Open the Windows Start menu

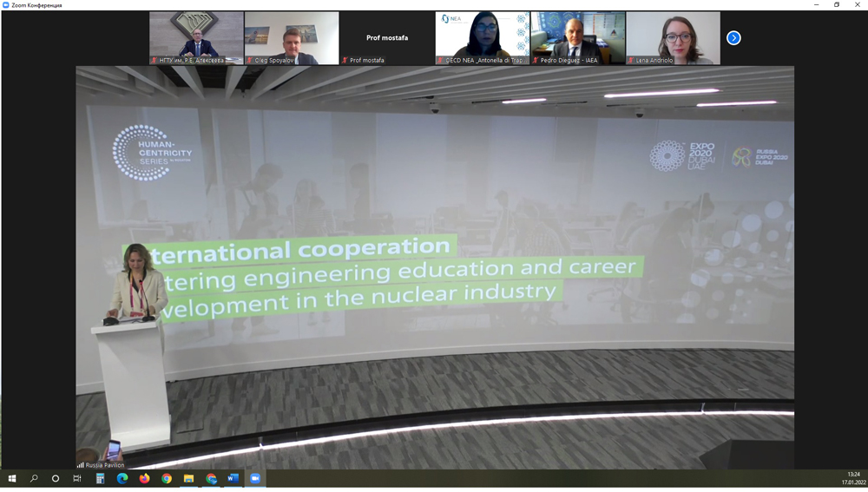point(12,478)
